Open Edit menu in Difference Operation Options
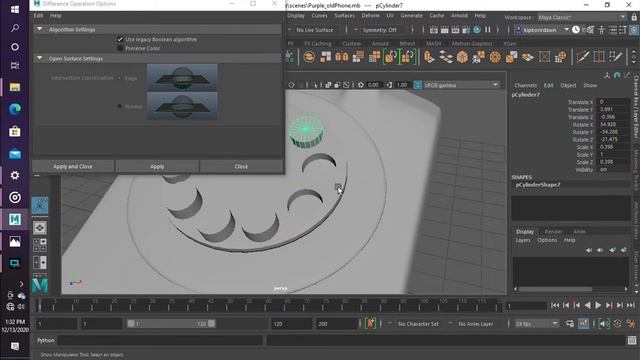640x360 pixels. click(38, 16)
